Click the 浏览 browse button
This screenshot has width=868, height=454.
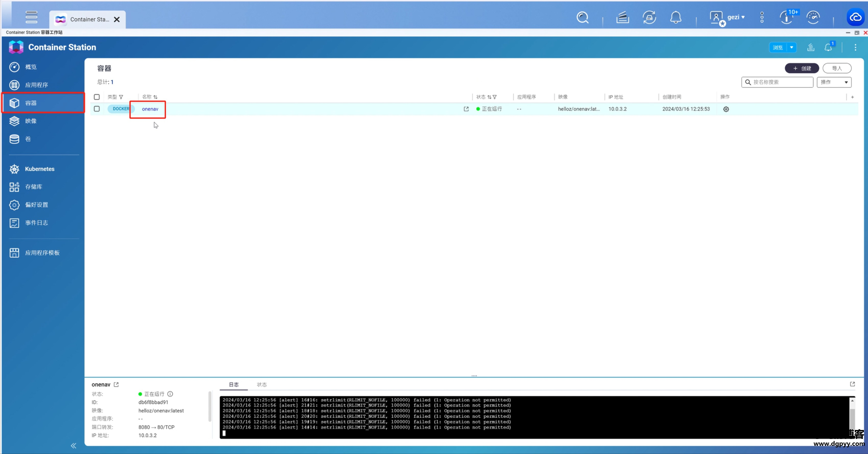(778, 48)
